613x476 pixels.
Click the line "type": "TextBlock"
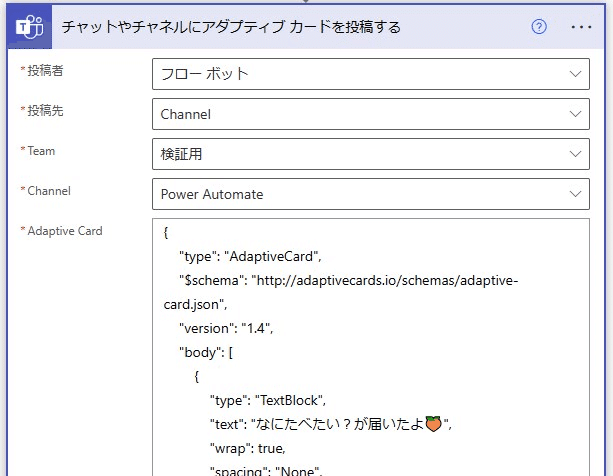click(x=268, y=401)
